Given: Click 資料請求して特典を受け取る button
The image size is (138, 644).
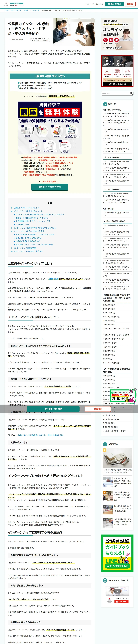Looking at the screenshot, I should click(50, 187).
